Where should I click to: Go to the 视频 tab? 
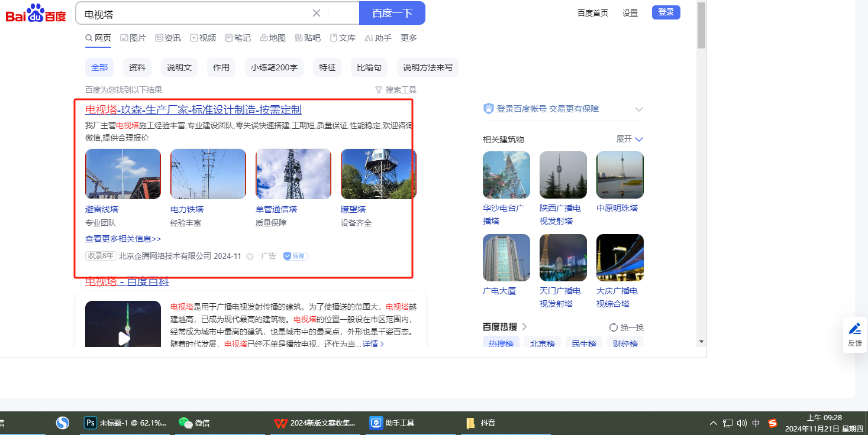click(x=203, y=38)
